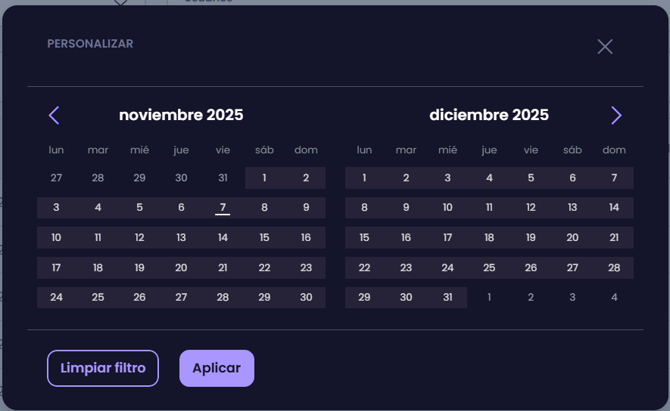670x411 pixels.
Task: Click greyed-out 4 January in diciembre grid
Action: coord(614,298)
